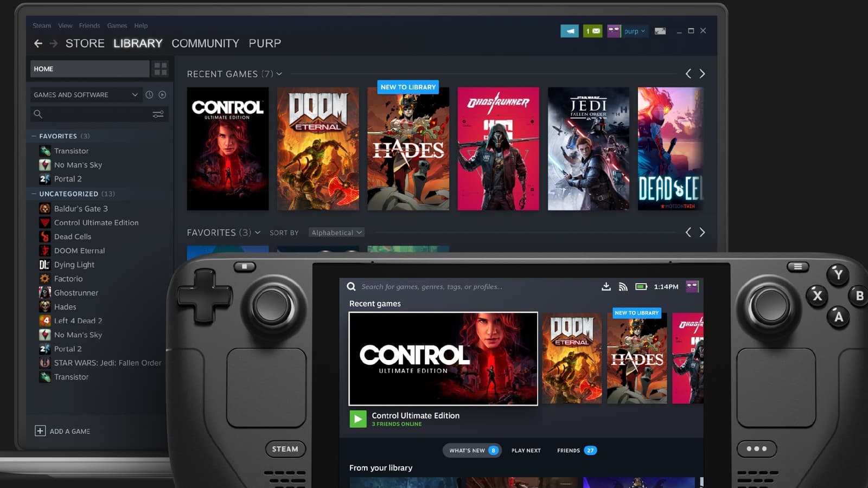Open the profile avatar on the Steam Deck
This screenshot has height=488, width=868.
click(692, 286)
